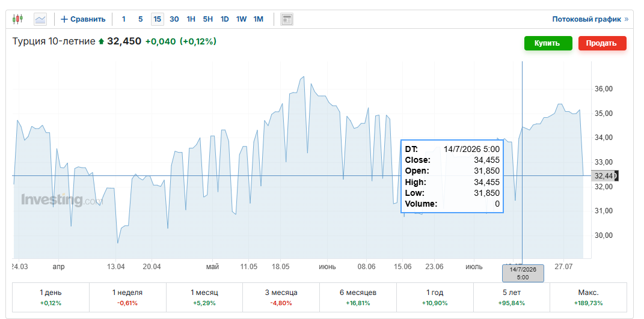Image resolution: width=644 pixels, height=319 pixels.
Task: Select the 1M interval
Action: pyautogui.click(x=259, y=19)
